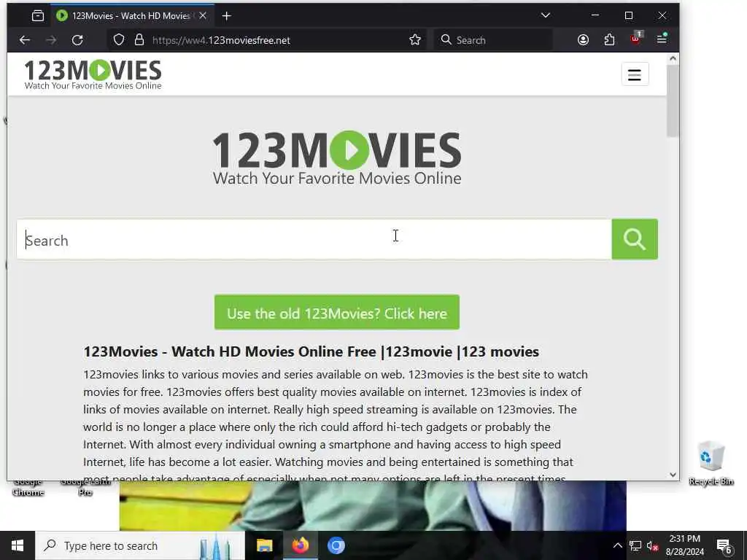
Task: Click the network tray icon
Action: [x=635, y=545]
